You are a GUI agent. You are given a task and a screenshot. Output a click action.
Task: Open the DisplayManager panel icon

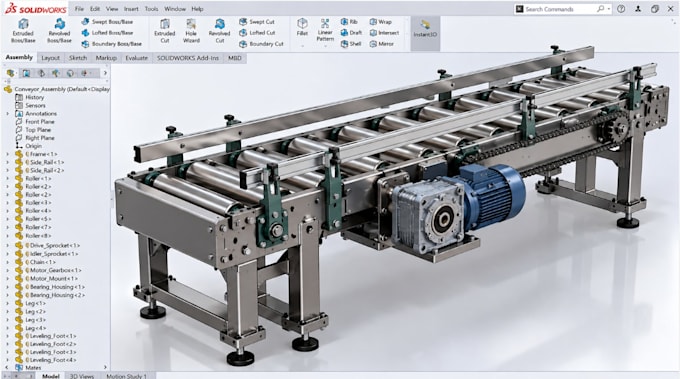[x=70, y=73]
